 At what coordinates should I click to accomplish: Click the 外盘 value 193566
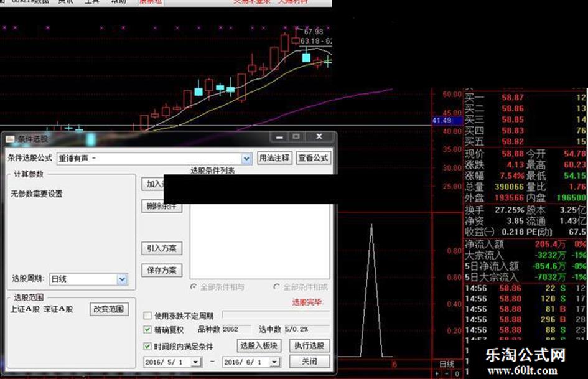click(509, 197)
